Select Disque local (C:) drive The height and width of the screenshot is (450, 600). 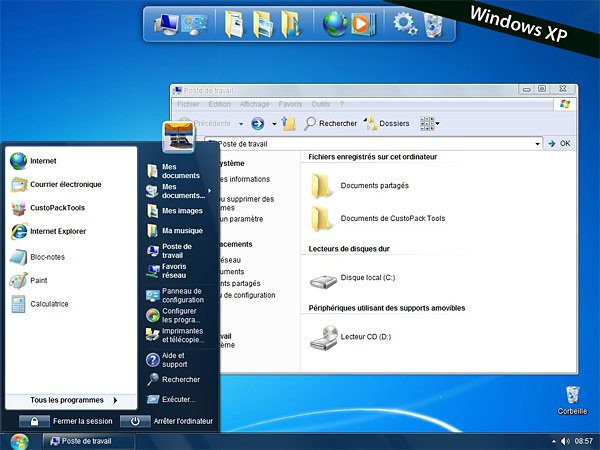point(352,280)
